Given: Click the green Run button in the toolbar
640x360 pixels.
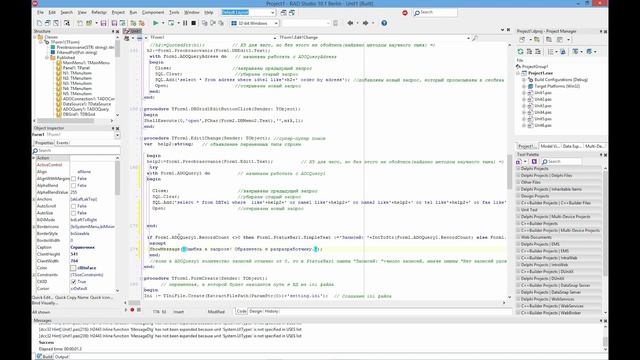Looking at the screenshot, I should 155,23.
